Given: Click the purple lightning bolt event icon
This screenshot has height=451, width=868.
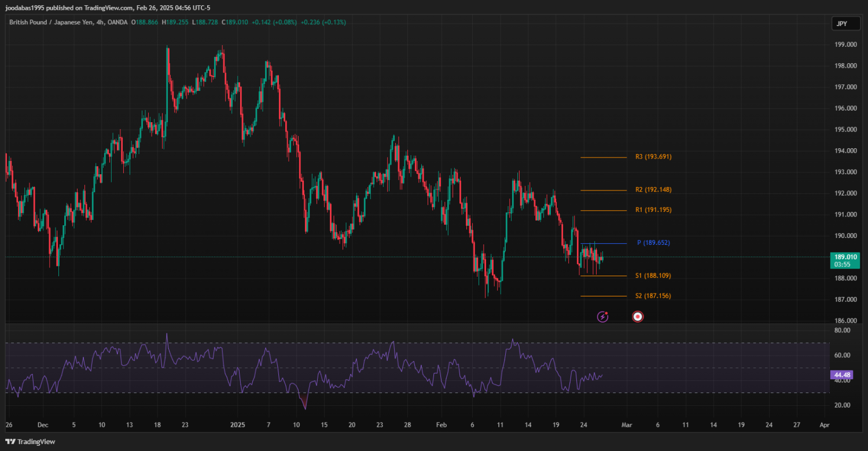Looking at the screenshot, I should coord(602,317).
